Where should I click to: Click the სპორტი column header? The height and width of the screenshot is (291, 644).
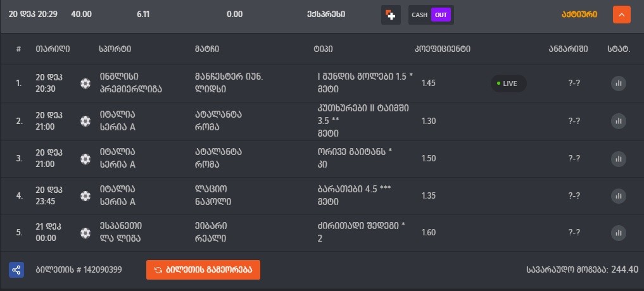point(115,49)
